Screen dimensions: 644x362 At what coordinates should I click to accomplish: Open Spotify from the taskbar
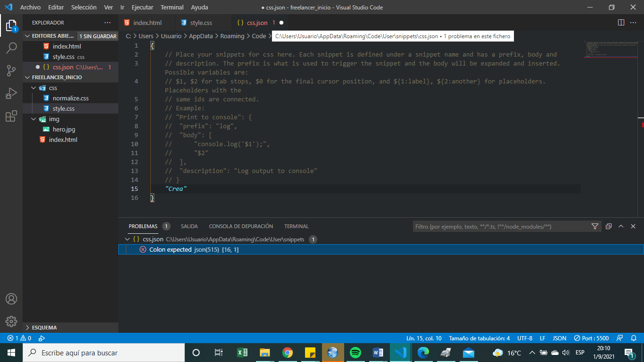[355, 352]
